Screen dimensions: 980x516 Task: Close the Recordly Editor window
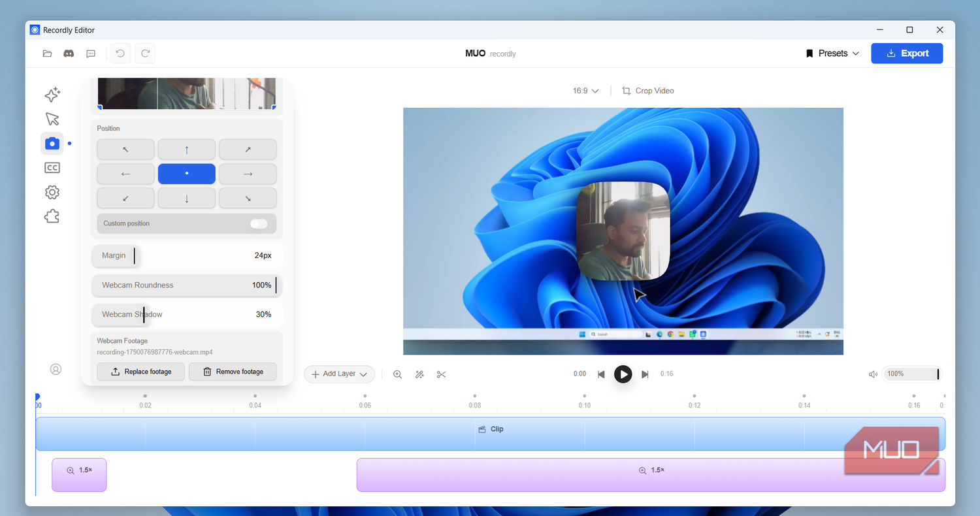[939, 30]
